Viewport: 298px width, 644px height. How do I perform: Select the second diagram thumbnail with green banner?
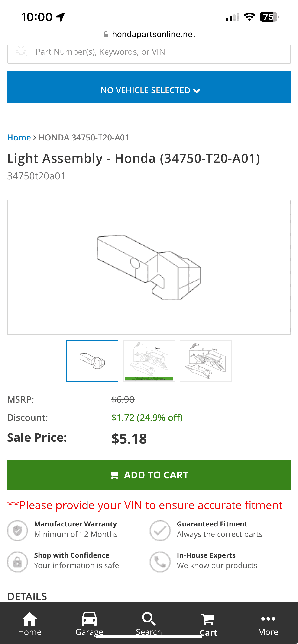point(149,361)
